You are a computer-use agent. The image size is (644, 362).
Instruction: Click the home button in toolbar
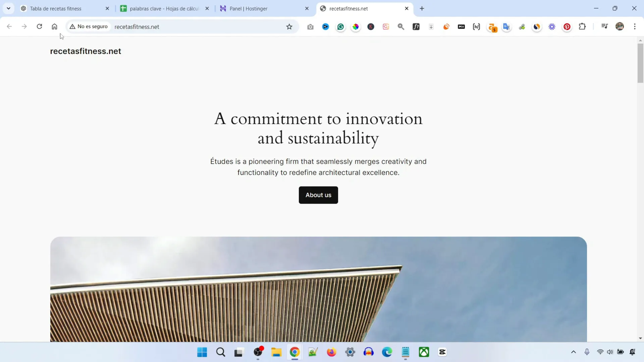tap(54, 27)
